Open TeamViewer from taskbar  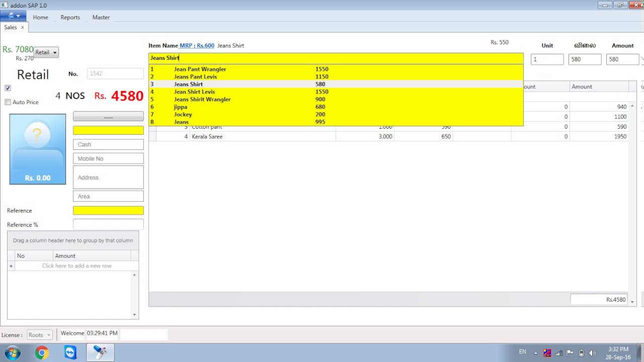[71, 353]
